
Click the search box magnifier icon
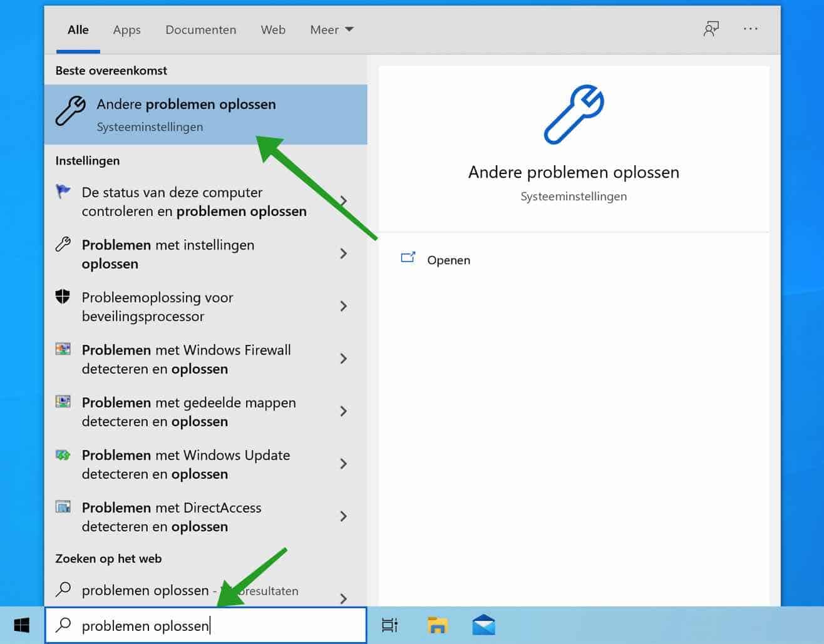pos(63,625)
